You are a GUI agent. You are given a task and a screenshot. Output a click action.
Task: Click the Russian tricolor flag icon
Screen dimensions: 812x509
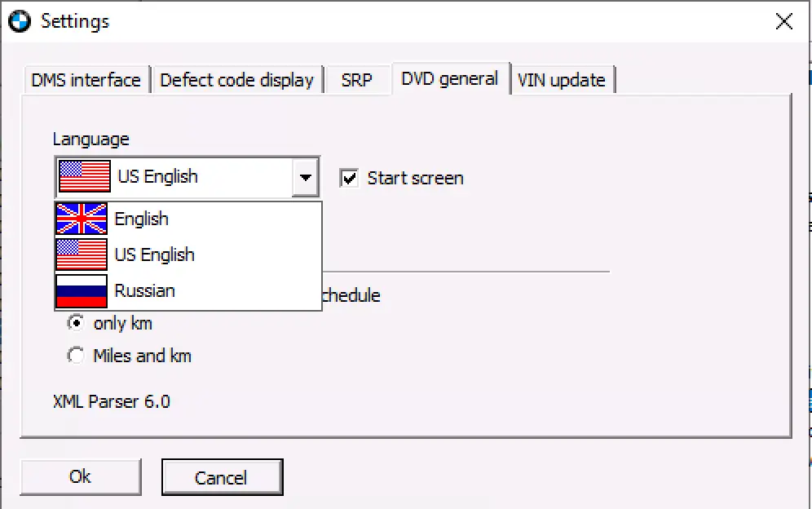click(81, 291)
